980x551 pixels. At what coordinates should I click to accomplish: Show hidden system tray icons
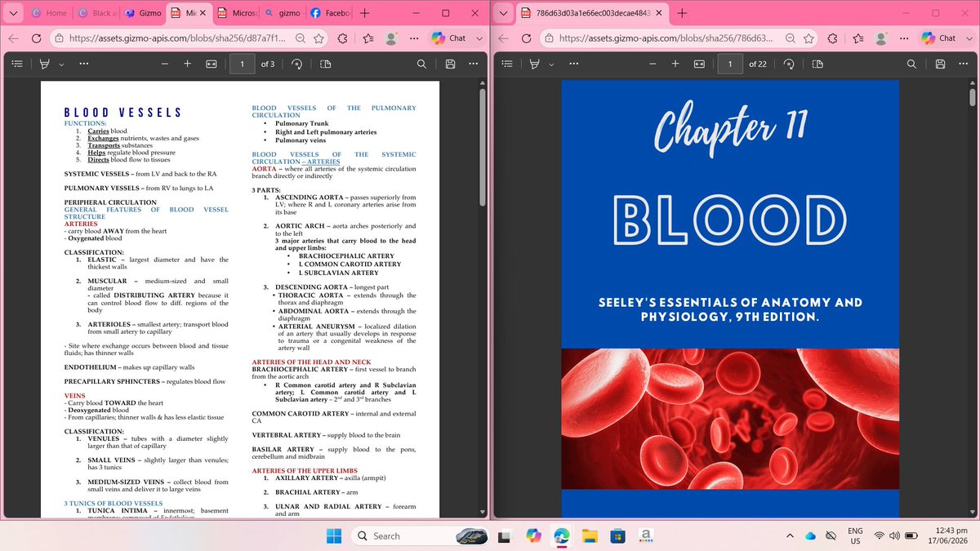tap(790, 535)
